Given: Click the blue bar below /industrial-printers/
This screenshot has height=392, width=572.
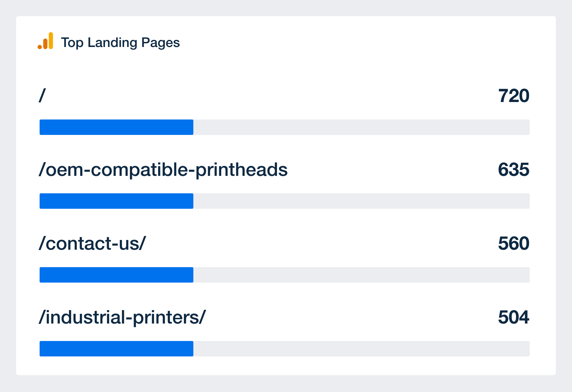Looking at the screenshot, I should pos(116,349).
